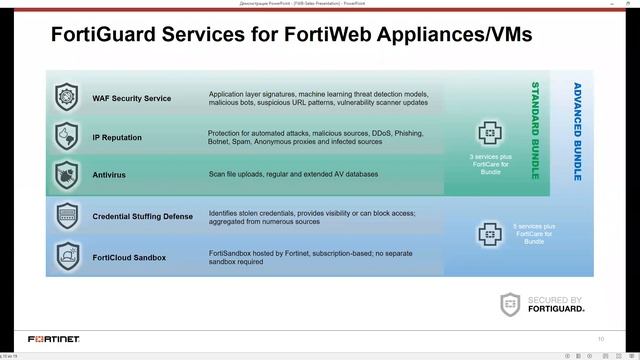Switch to Normal view from status bar
Image resolution: width=640 pixels, height=360 pixels.
pyautogui.click(x=606, y=356)
